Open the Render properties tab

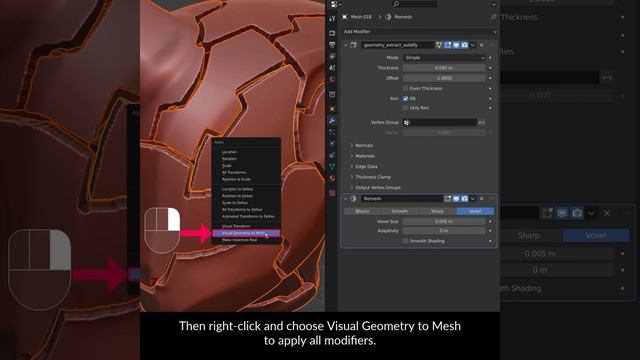[332, 33]
